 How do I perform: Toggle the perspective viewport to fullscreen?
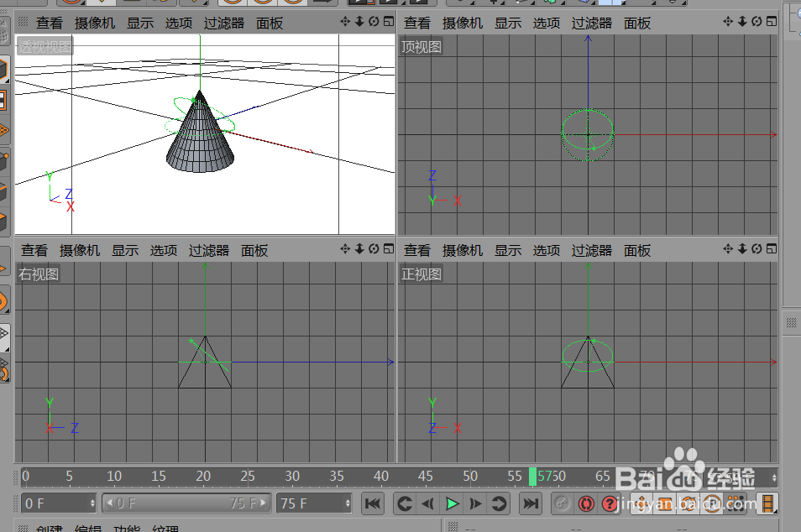[x=388, y=22]
